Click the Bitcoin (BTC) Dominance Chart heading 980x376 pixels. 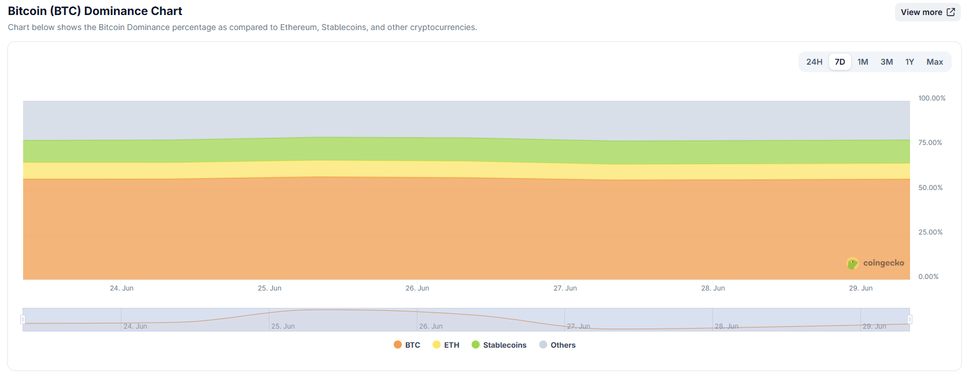(x=95, y=11)
